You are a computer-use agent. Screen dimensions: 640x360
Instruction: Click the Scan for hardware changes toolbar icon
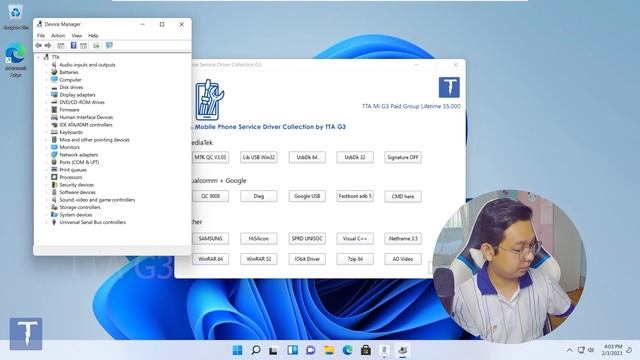96,45
